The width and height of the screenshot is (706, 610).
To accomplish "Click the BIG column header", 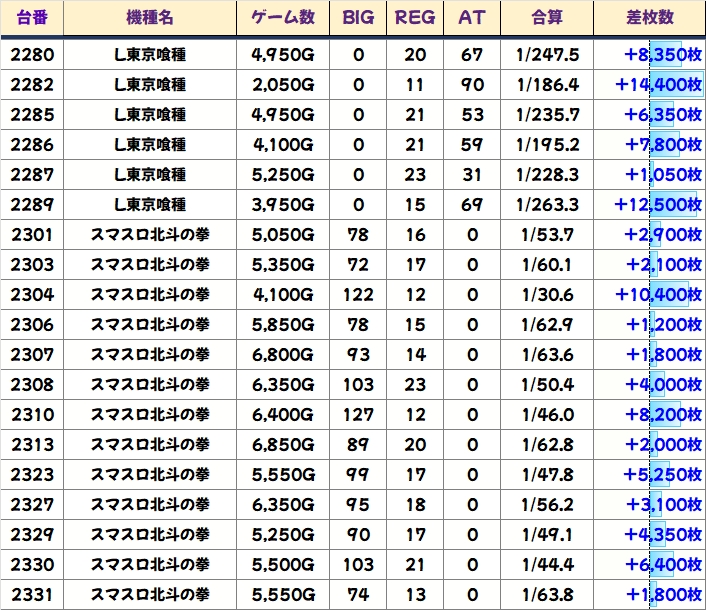I will pos(358,18).
